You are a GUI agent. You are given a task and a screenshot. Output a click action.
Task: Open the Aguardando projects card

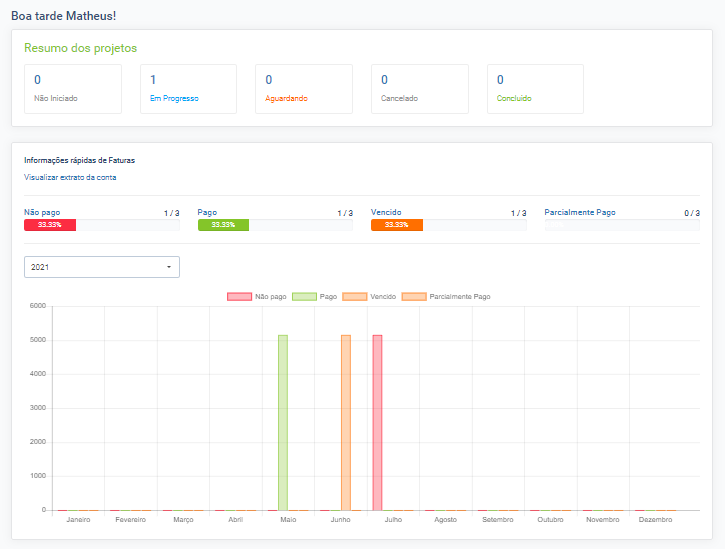tap(304, 89)
